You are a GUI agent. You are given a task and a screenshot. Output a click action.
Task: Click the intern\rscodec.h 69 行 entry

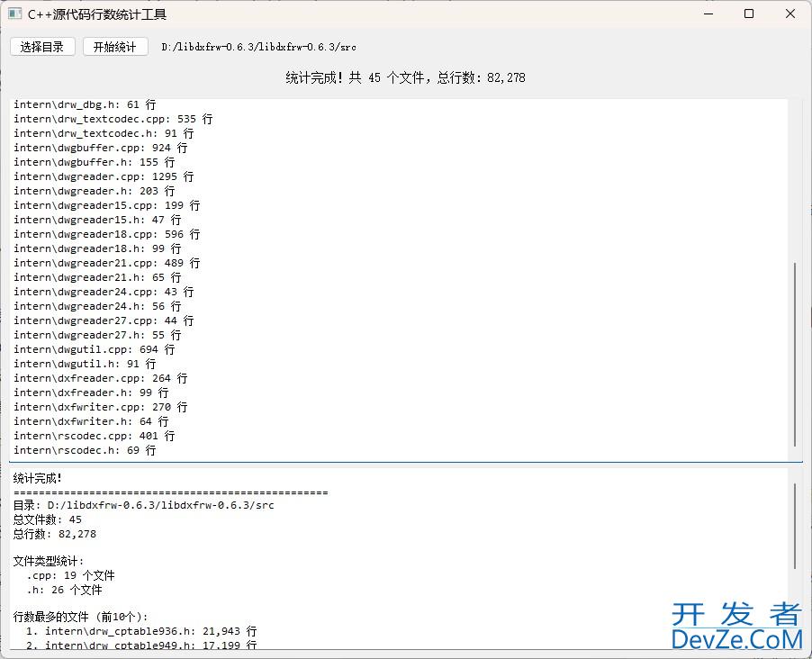85,450
